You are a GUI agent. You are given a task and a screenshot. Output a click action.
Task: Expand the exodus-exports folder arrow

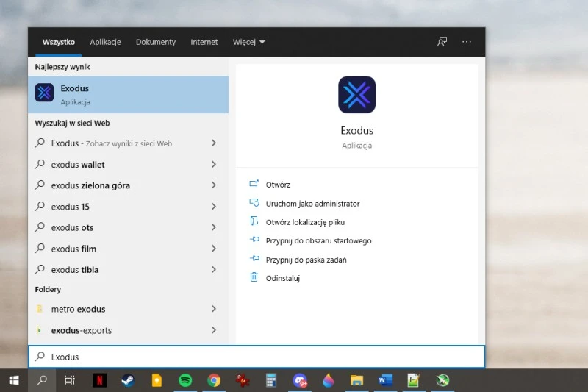pos(214,330)
